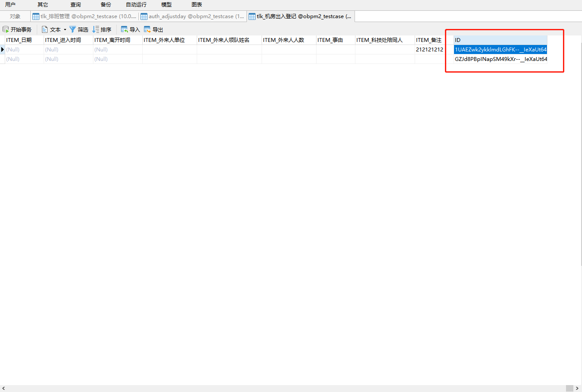Viewport: 582px width, 392px height.
Task: Select the ID cell 1UAEZwk2ykklmdLGhFK
Action: (500, 50)
